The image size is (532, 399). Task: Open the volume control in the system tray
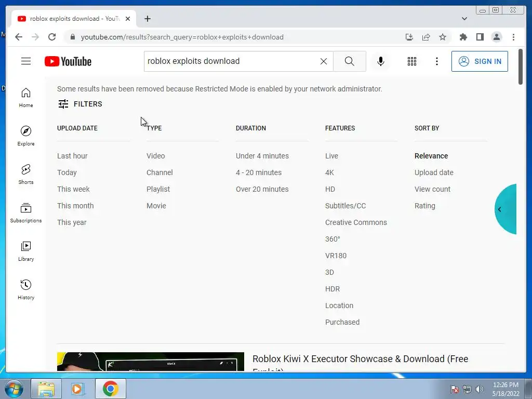(x=480, y=389)
